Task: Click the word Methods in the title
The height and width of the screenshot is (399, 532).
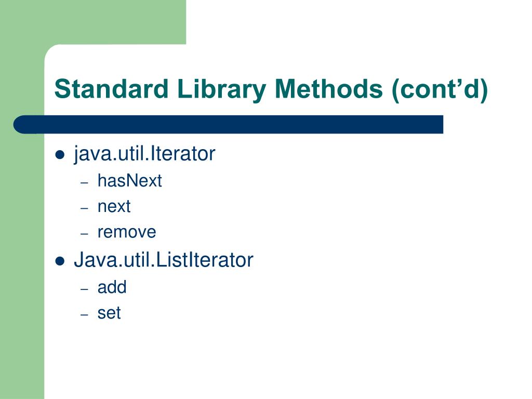Action: (x=328, y=89)
